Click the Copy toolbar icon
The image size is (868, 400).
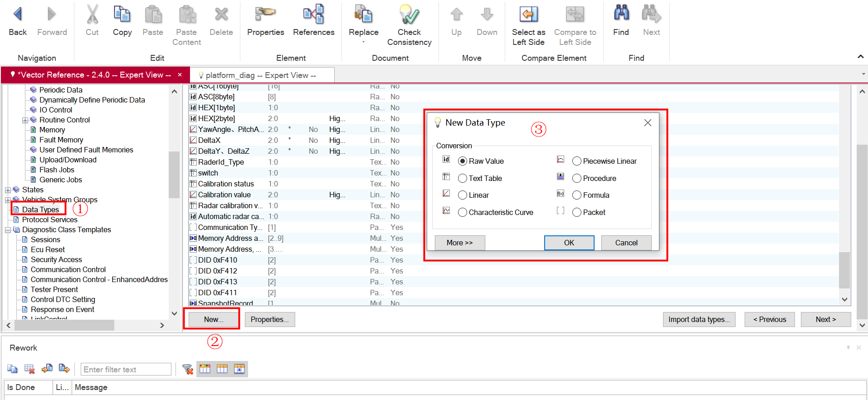(x=122, y=14)
